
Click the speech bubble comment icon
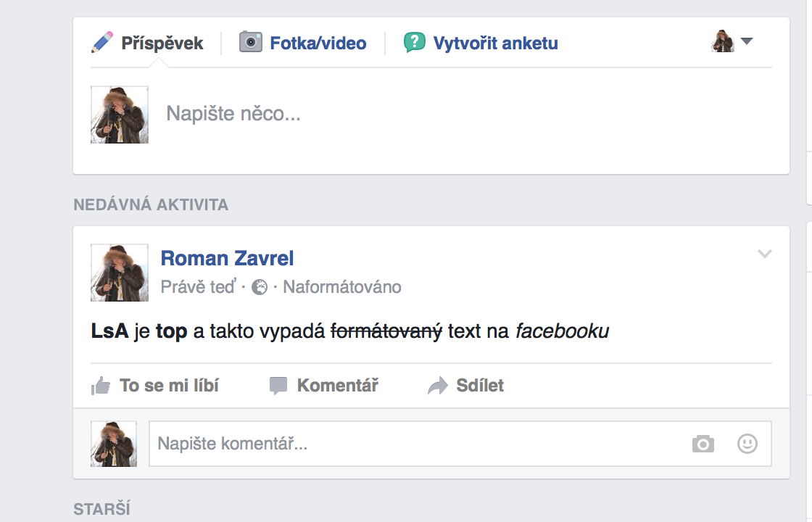[278, 386]
